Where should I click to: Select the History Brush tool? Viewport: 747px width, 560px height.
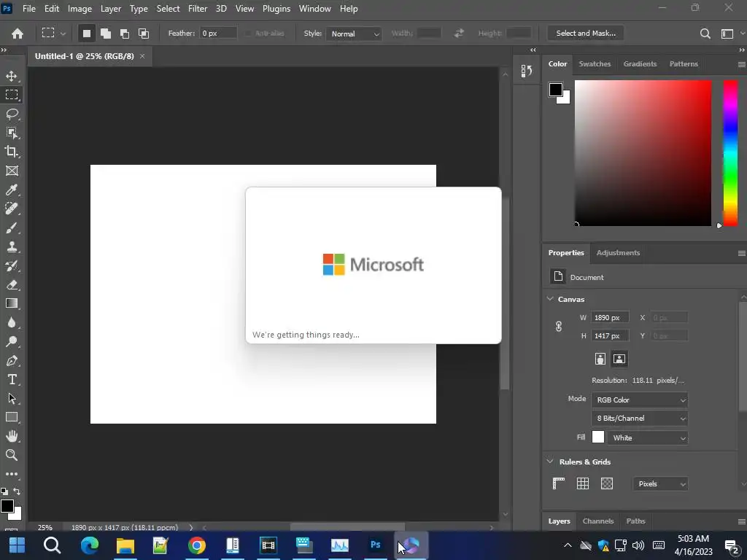[12, 265]
